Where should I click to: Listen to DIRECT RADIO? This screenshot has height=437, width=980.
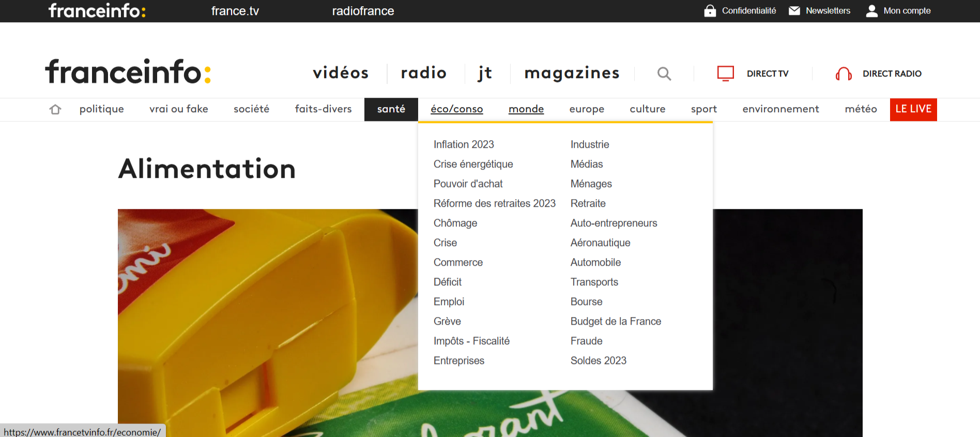(892, 73)
